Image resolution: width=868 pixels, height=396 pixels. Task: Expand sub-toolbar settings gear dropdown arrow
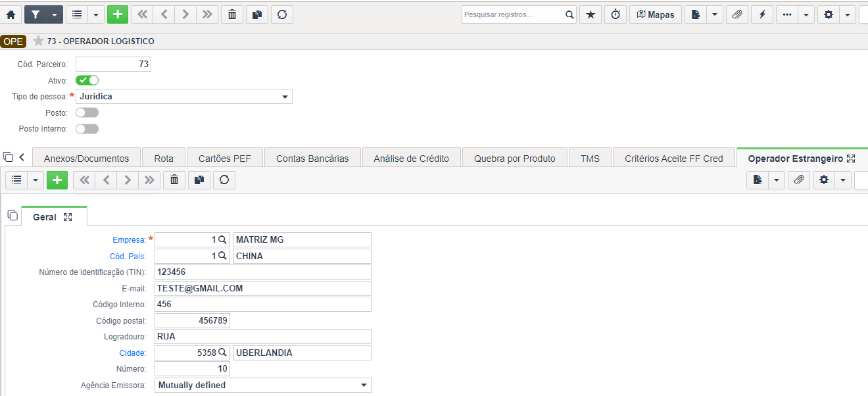[x=843, y=180]
